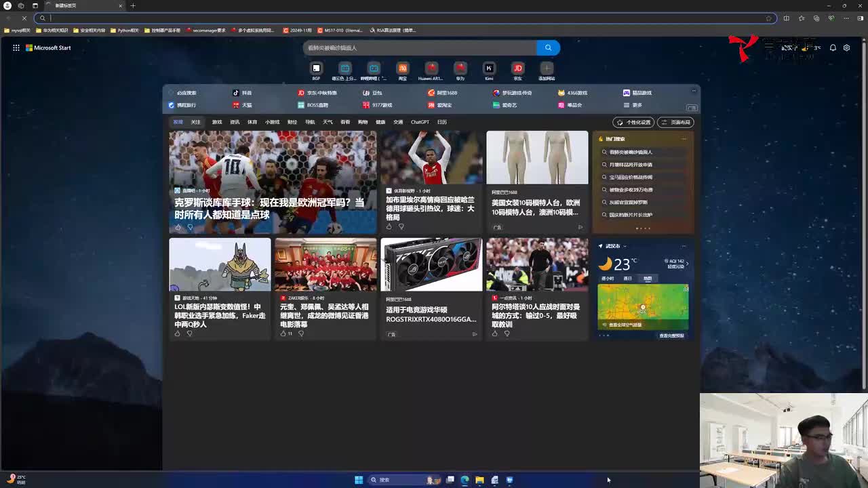Open the BGP quick link tile
This screenshot has width=868, height=488.
(x=316, y=71)
